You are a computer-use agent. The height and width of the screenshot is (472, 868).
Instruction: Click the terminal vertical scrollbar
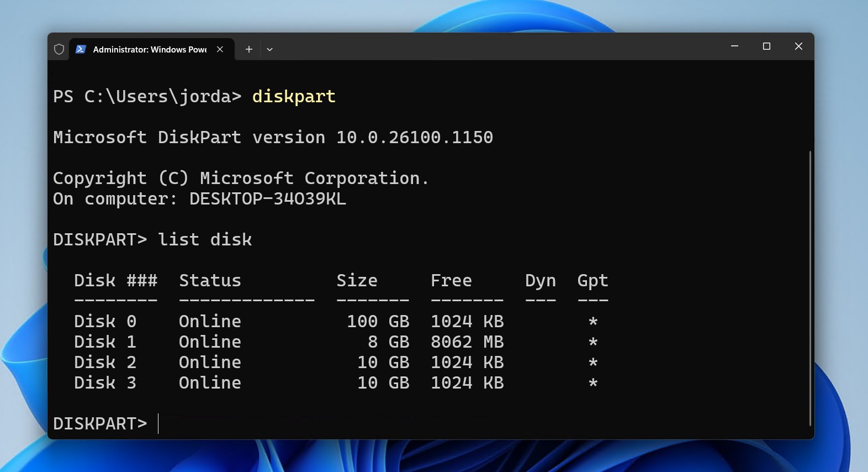coord(810,288)
